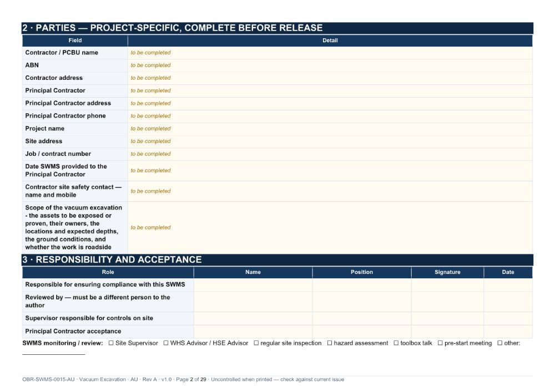This screenshot has height=392, width=555.
Task: Check the WHS Advisor / HSE Advisor box
Action: pos(165,343)
